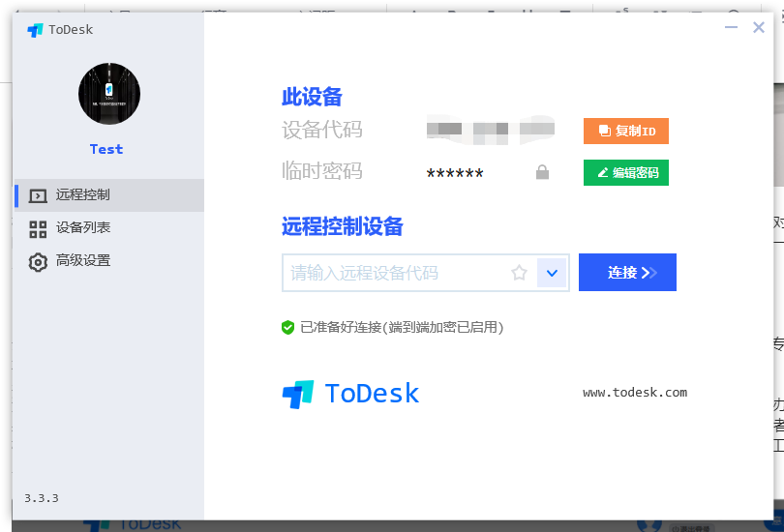Focus the remote device code input field
The width and height of the screenshot is (784, 532).
pyautogui.click(x=426, y=273)
